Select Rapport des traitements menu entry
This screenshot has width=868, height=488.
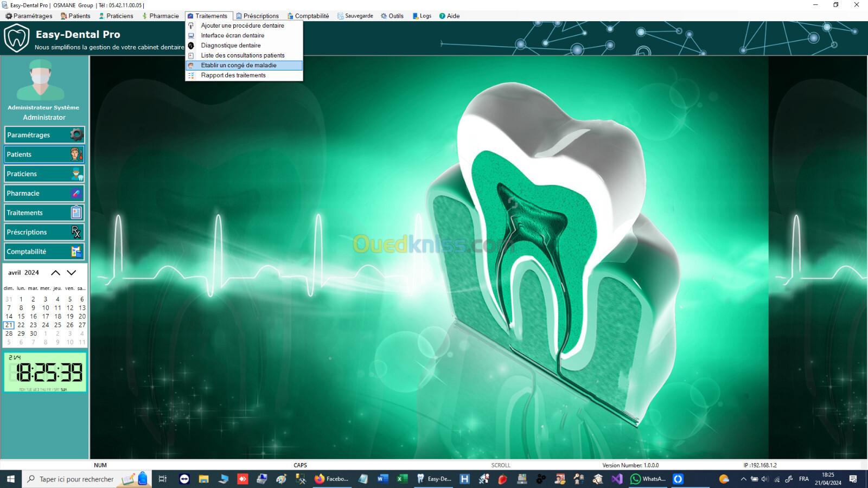click(233, 75)
